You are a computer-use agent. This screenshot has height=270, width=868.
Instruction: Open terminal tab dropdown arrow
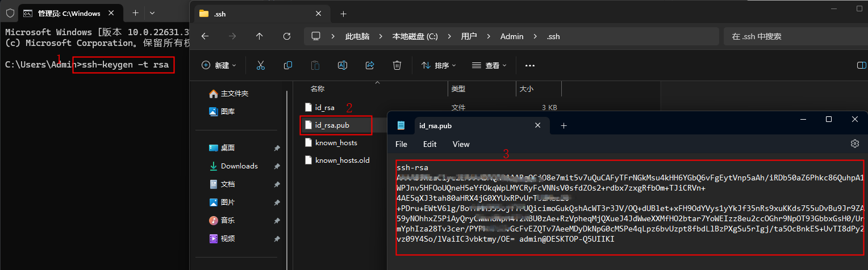point(152,12)
